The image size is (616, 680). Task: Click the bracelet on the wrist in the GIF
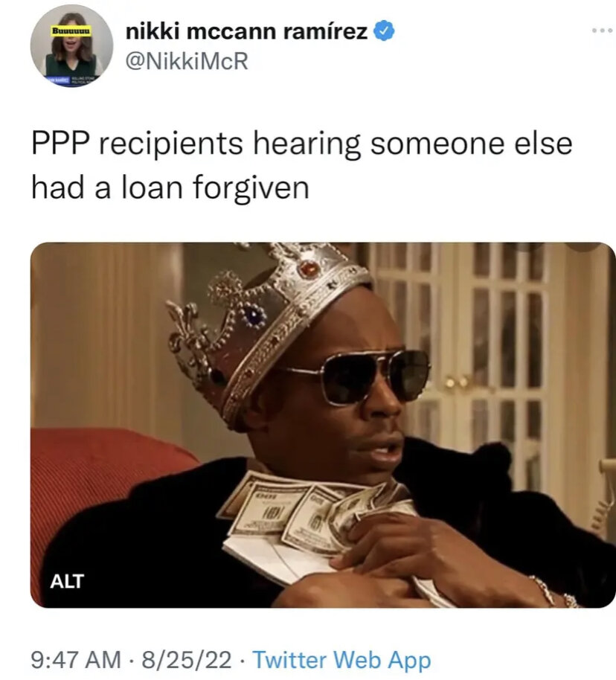click(553, 592)
